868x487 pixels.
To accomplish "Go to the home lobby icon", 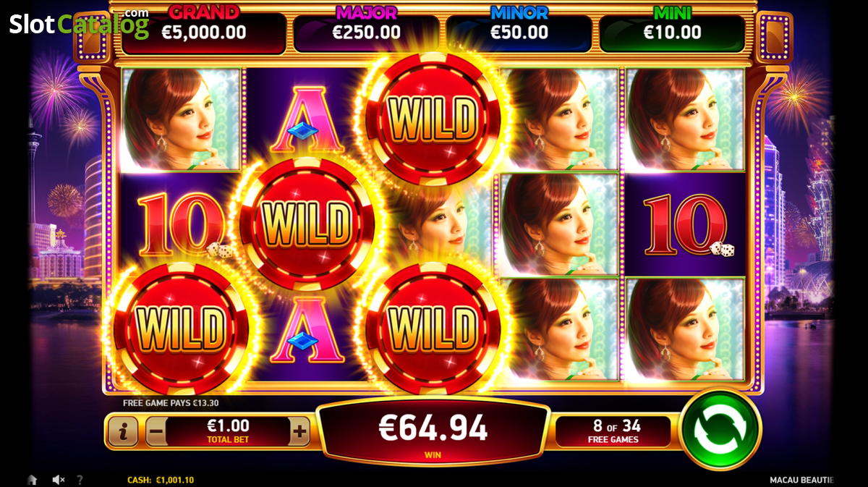I will [x=32, y=479].
